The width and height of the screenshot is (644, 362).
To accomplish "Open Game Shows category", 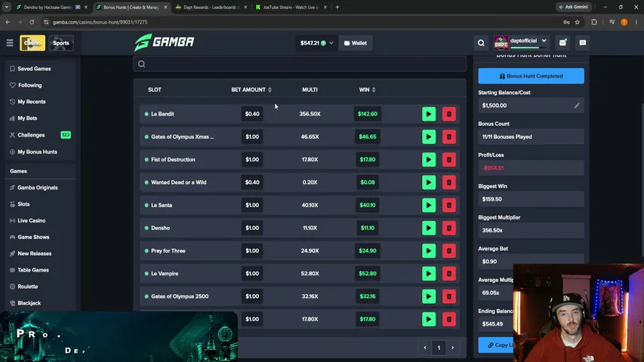I will tap(33, 237).
